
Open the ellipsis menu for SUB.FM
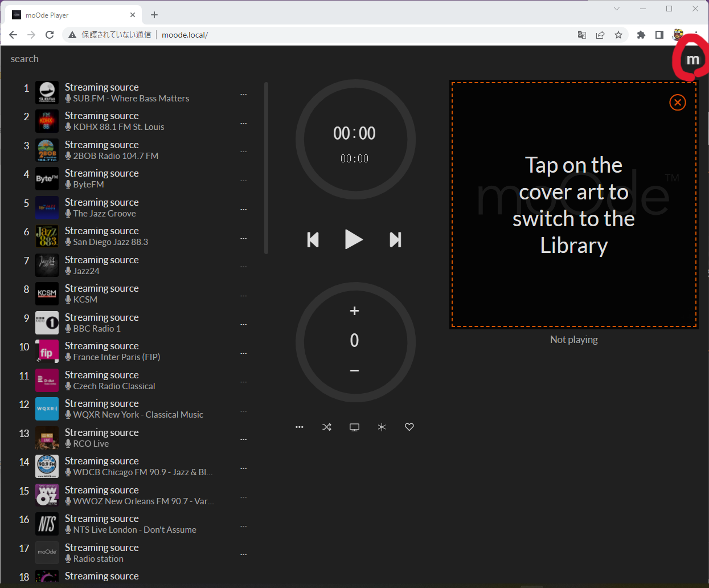pyautogui.click(x=243, y=94)
